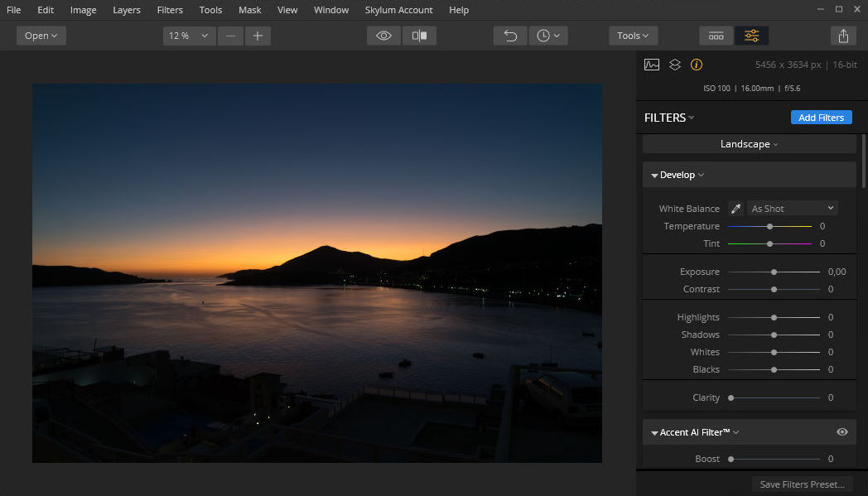Open the Tools menu in menu bar
868x496 pixels.
(210, 10)
